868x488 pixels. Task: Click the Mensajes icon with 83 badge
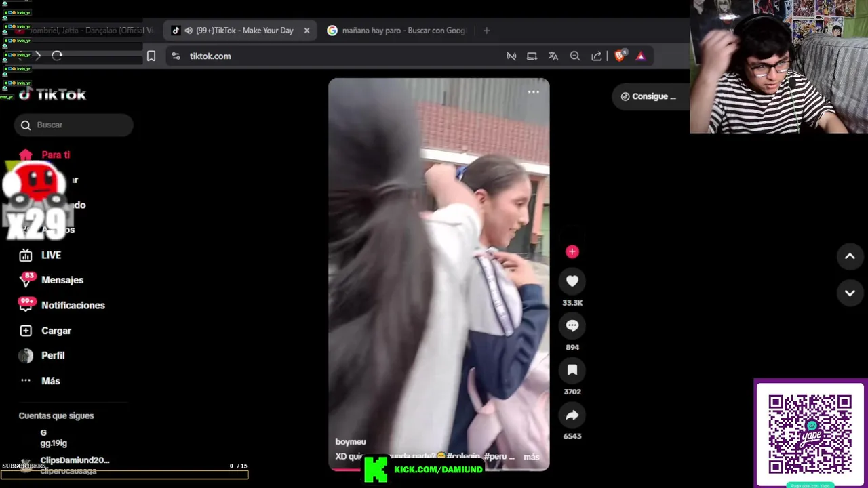coord(26,280)
